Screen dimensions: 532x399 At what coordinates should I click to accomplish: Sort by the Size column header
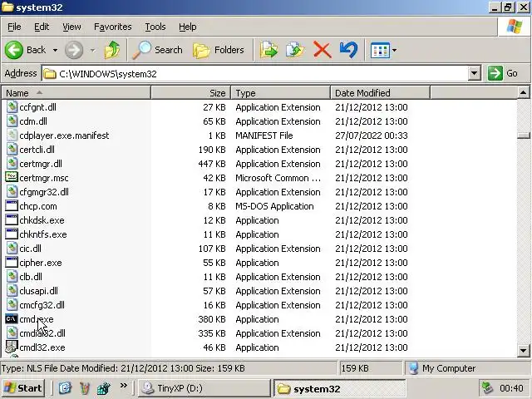190,93
